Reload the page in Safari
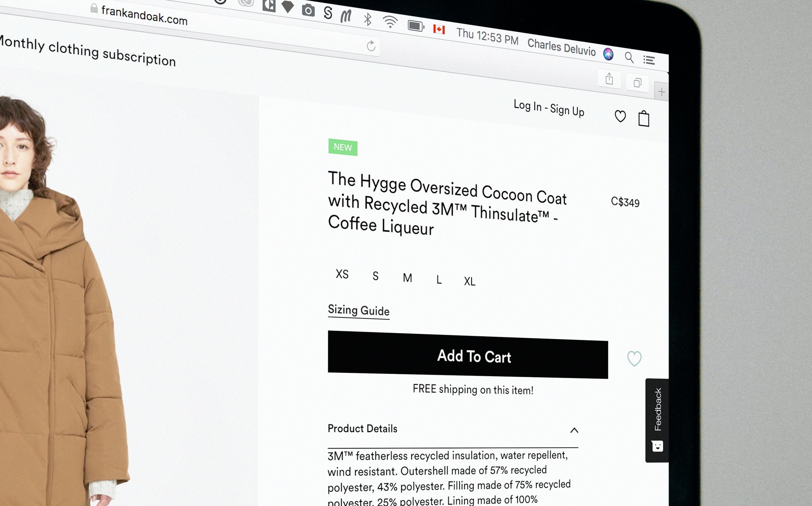 371,45
